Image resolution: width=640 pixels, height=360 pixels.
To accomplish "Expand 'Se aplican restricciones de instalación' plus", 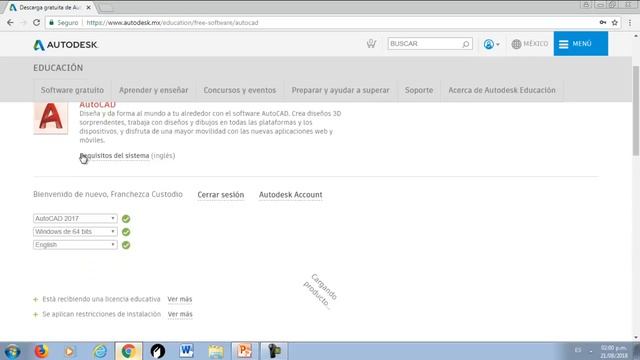I will pyautogui.click(x=36, y=314).
